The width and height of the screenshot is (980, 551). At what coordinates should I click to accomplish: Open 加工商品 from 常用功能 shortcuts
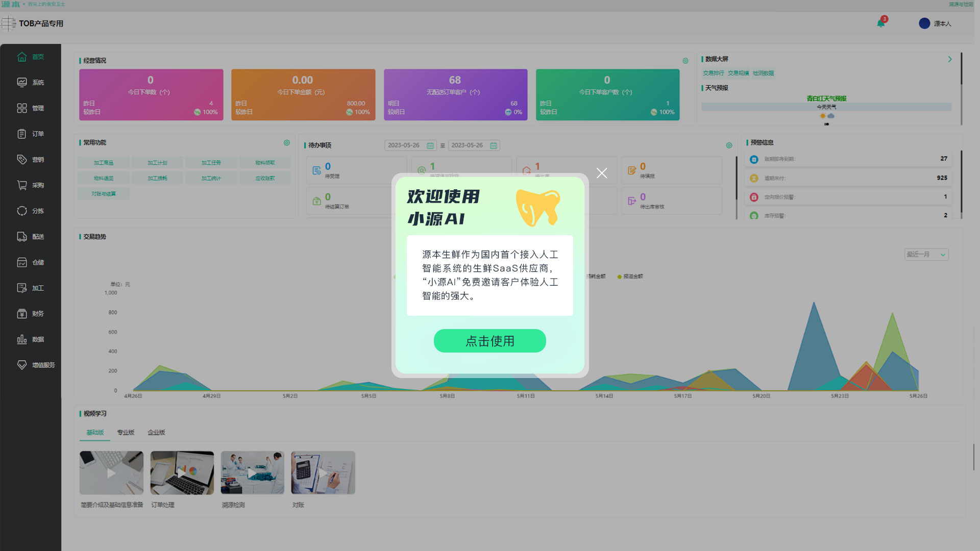click(x=103, y=162)
